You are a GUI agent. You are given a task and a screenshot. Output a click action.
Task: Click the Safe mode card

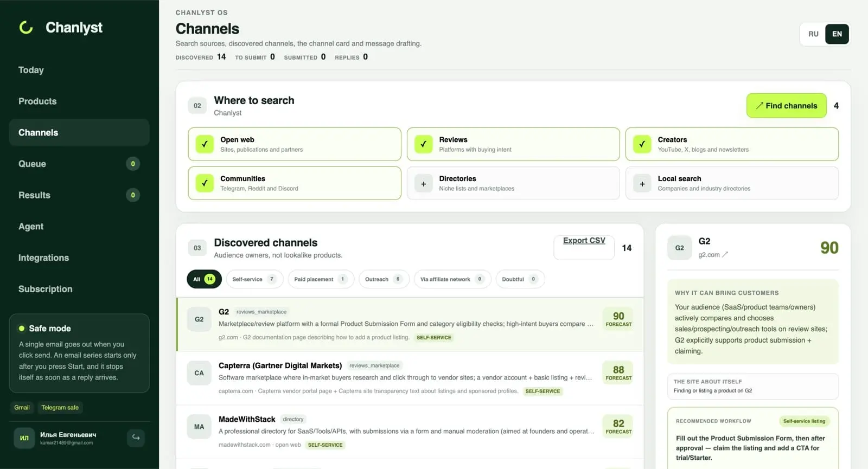(79, 353)
